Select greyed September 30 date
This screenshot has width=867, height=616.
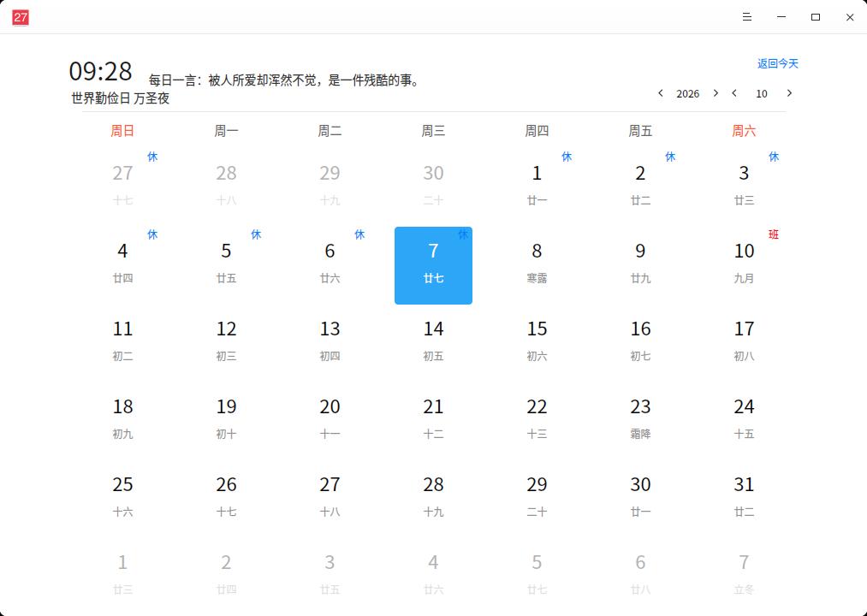pyautogui.click(x=433, y=187)
